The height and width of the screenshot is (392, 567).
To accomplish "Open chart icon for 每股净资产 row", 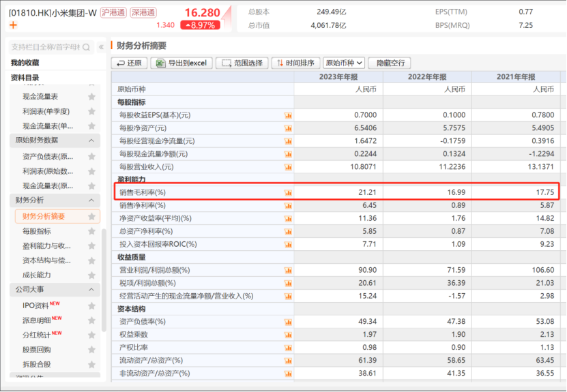I will [288, 128].
